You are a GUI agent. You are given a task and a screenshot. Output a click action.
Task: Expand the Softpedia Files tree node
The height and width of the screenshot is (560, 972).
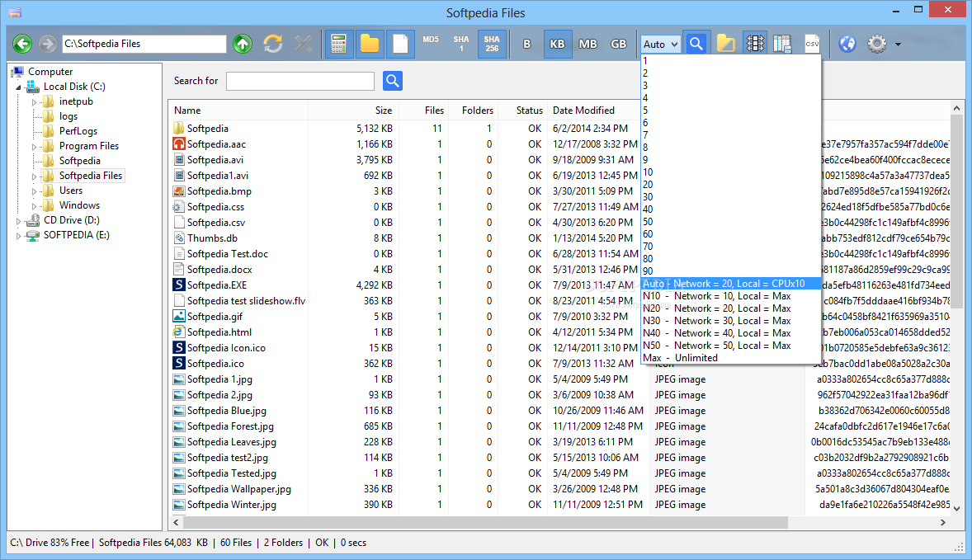[x=34, y=176]
